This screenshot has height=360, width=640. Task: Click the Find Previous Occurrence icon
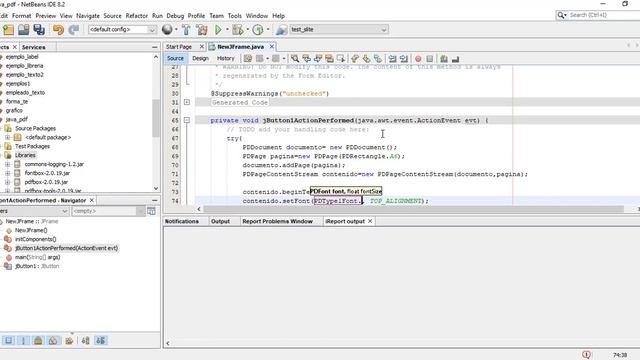306,59
